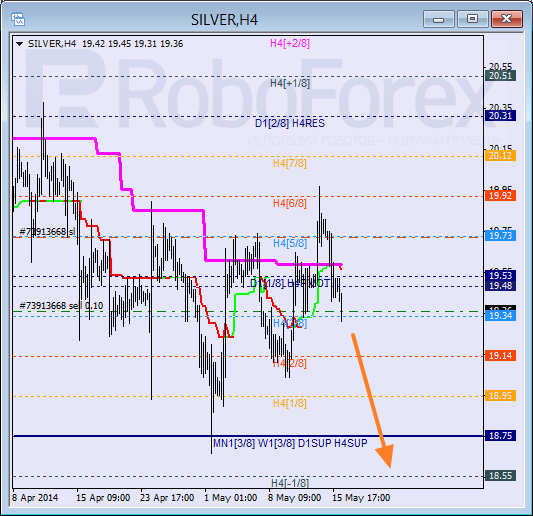Maximize the SILVER,H4 chart window
Viewport: 533px width, 516px height.
tap(472, 19)
